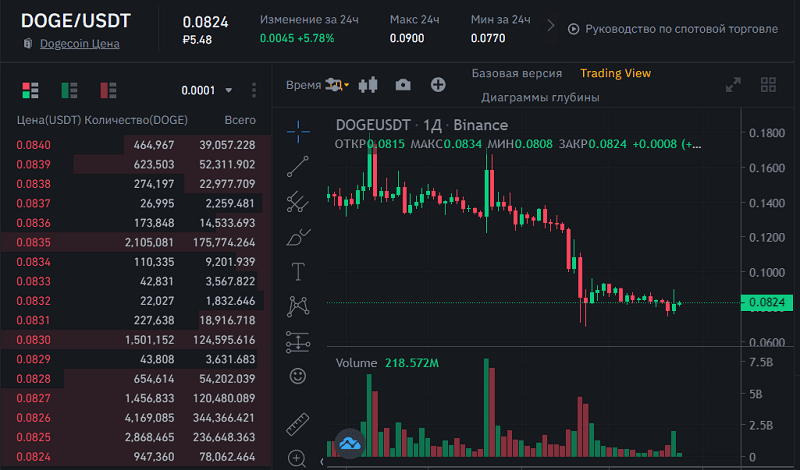Image resolution: width=800 pixels, height=470 pixels.
Task: Open order book more options menu
Action: point(254,90)
